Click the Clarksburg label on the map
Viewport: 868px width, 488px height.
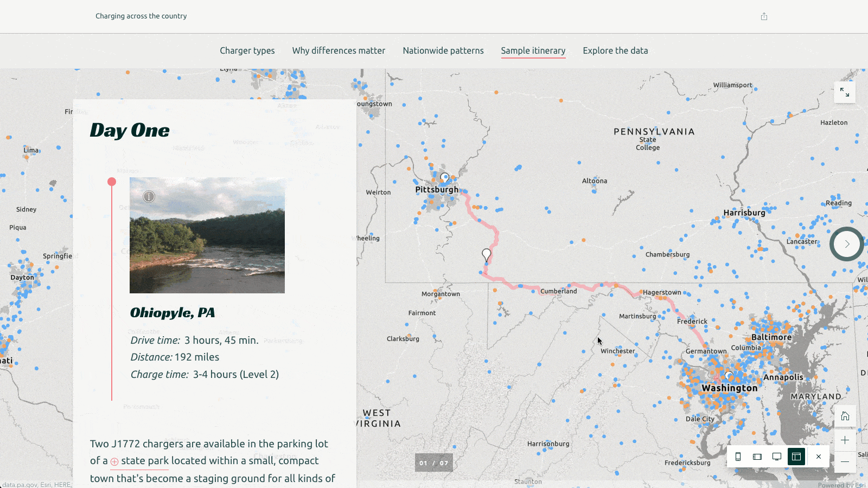pyautogui.click(x=403, y=339)
